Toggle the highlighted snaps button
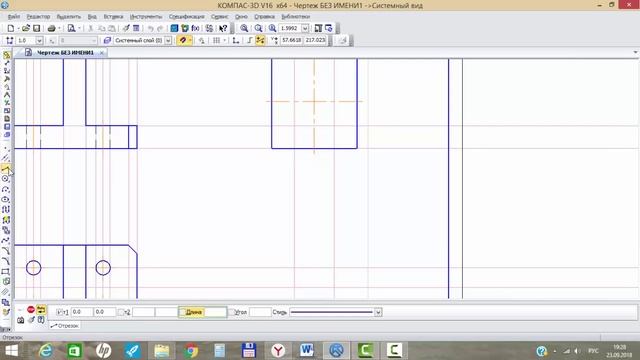This screenshot has width=640, height=360. click(x=182, y=40)
